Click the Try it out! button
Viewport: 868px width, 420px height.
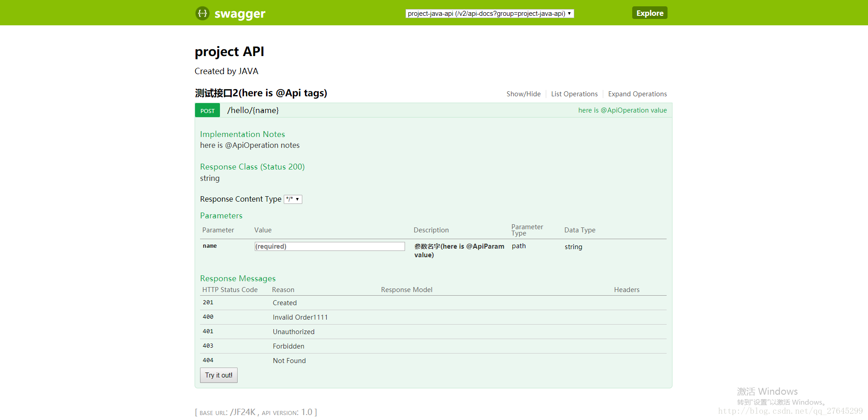tap(219, 375)
